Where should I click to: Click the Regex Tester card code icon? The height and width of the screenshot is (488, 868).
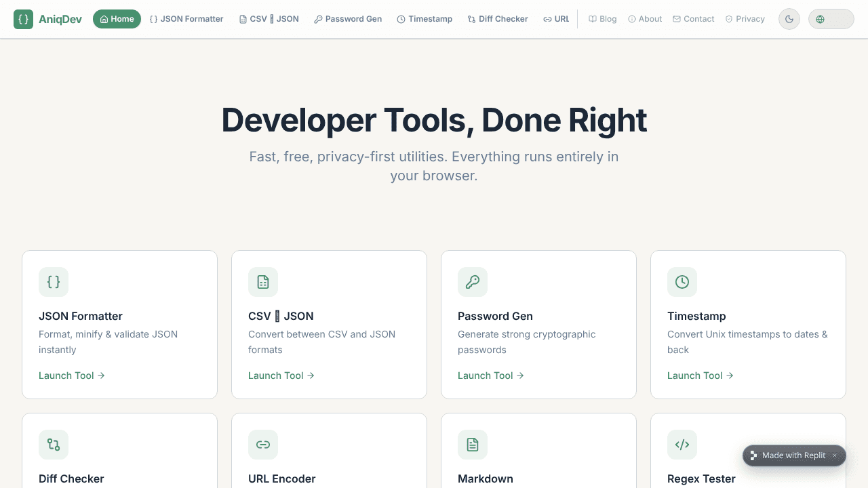click(x=682, y=445)
